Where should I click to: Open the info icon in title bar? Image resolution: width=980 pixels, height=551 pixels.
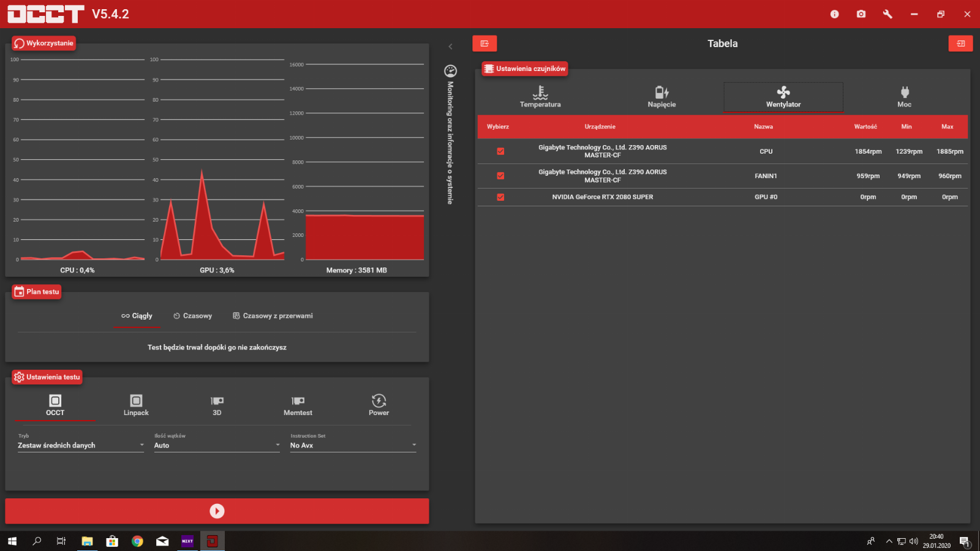834,14
